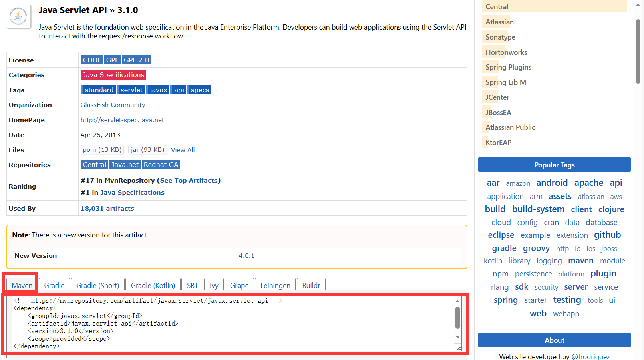The width and height of the screenshot is (644, 360).
Task: Switch to the Leiningen tab
Action: coord(275,285)
